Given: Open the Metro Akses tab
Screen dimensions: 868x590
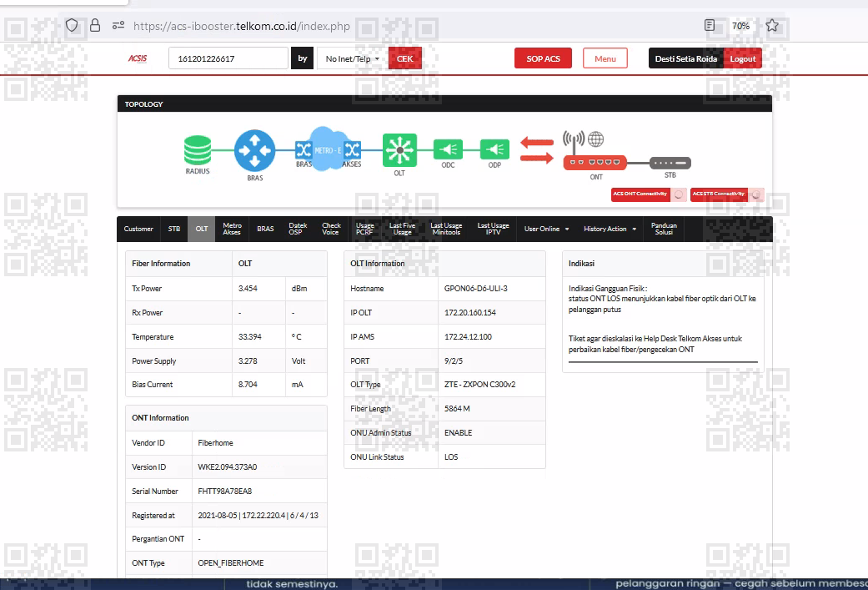Looking at the screenshot, I should coord(232,229).
